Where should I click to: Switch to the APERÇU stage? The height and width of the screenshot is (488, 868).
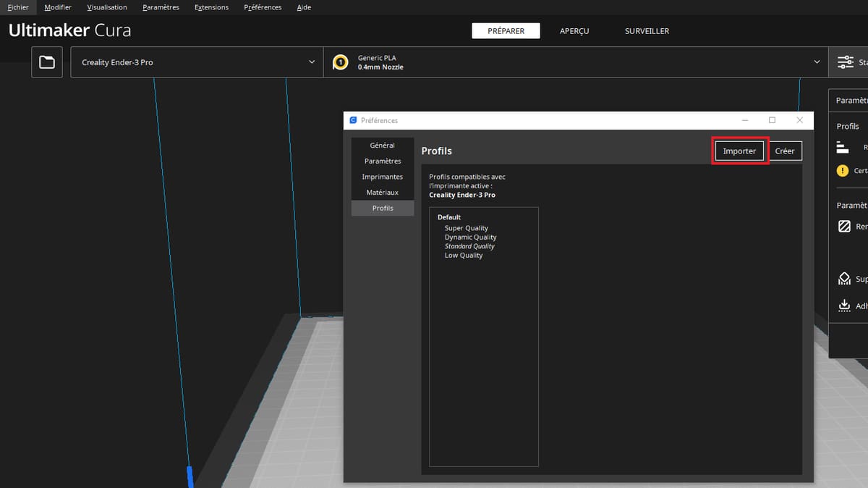[x=574, y=31]
